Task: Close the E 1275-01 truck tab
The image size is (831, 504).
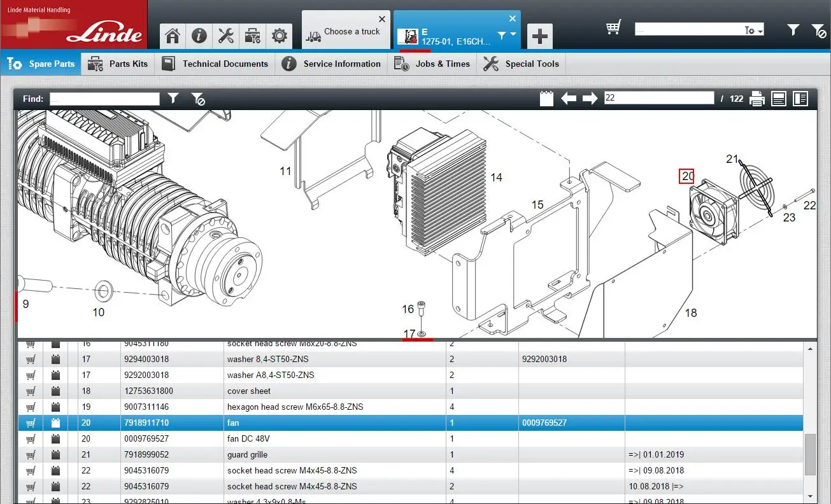Action: coord(513,18)
